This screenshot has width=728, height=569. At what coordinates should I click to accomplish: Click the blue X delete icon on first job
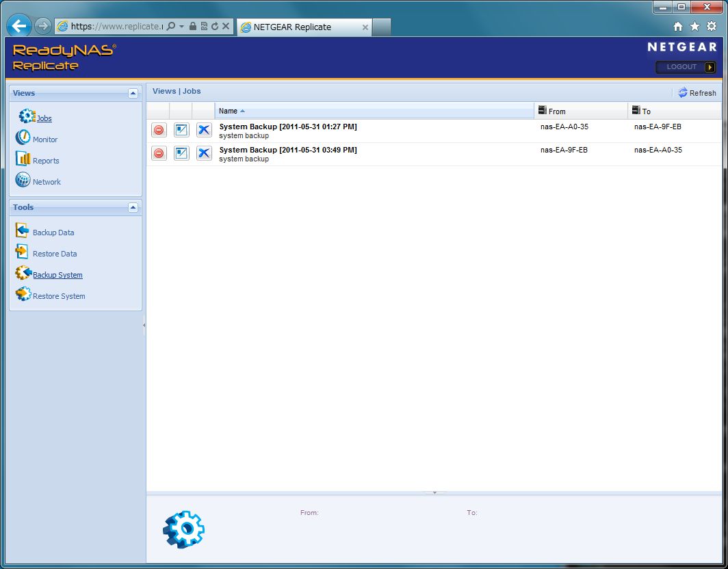(x=204, y=131)
